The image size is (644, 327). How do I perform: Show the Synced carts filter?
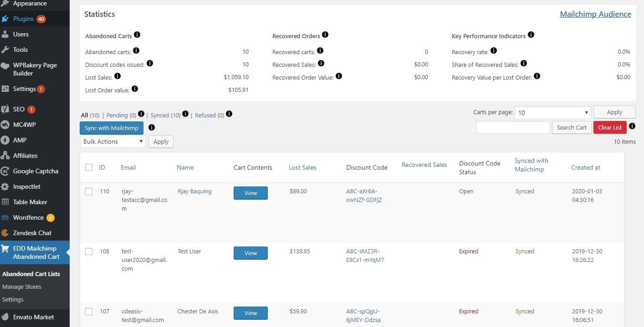(160, 116)
